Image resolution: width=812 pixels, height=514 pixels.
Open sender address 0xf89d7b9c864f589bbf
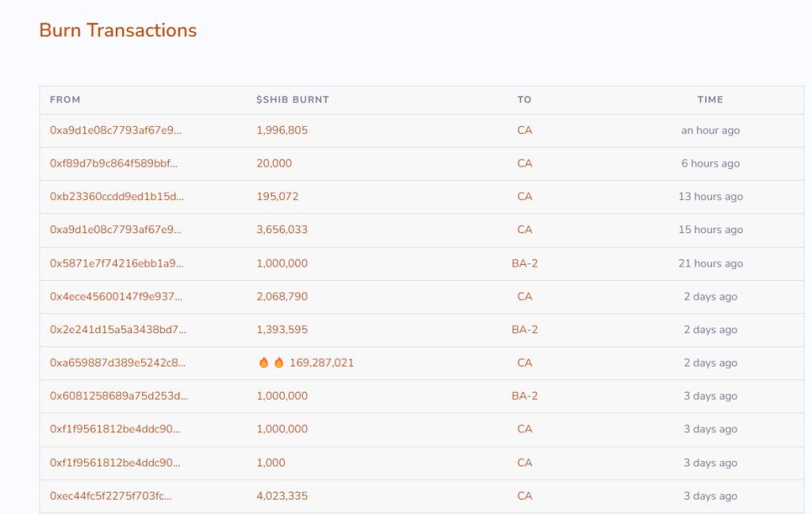click(113, 163)
